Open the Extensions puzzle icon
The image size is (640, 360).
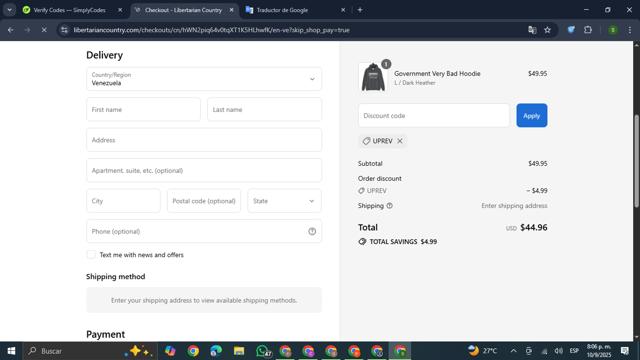[x=588, y=30]
